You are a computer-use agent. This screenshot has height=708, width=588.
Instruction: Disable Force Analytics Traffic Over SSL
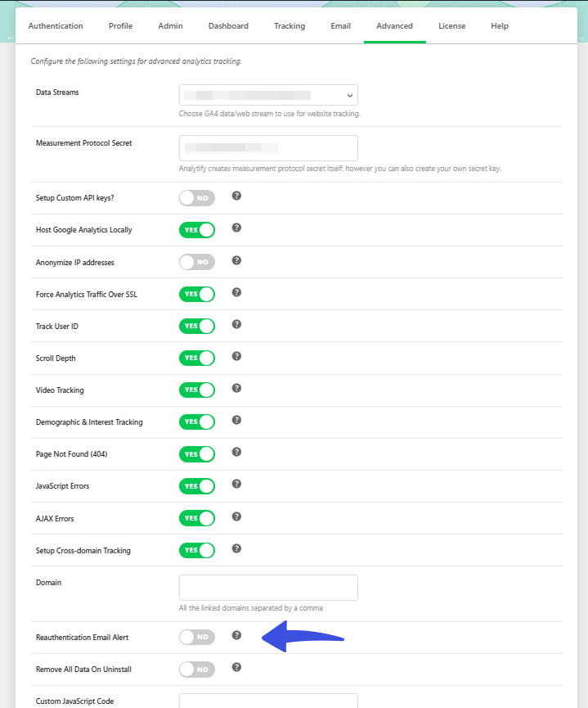[196, 294]
